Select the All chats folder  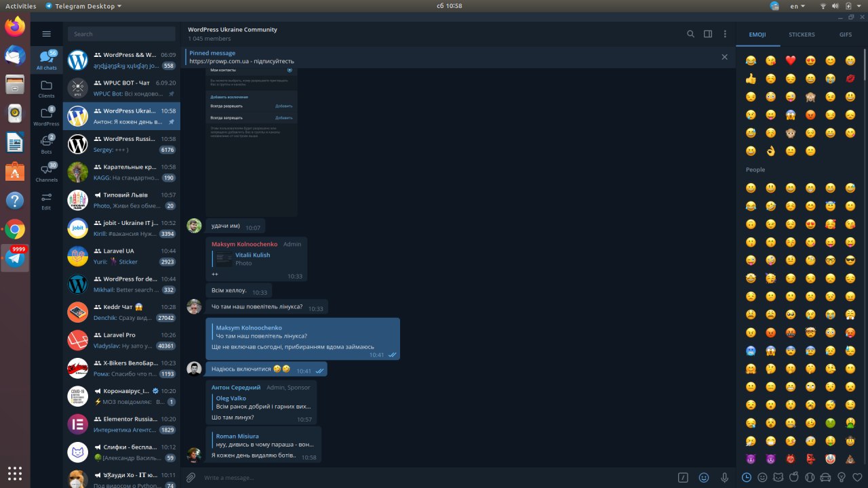point(46,61)
